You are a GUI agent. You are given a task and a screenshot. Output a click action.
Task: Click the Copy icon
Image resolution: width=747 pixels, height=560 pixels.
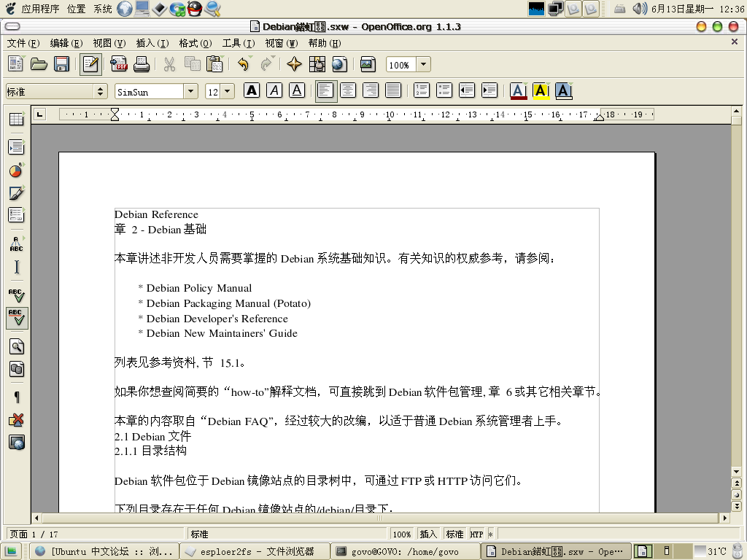point(192,64)
